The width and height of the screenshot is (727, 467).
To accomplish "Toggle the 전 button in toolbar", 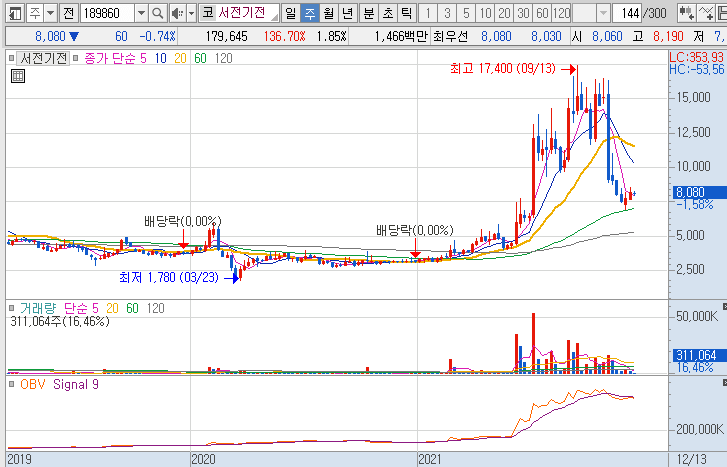I will (69, 13).
